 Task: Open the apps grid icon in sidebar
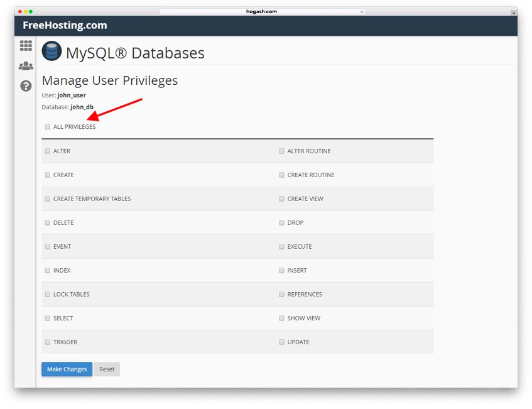[26, 45]
